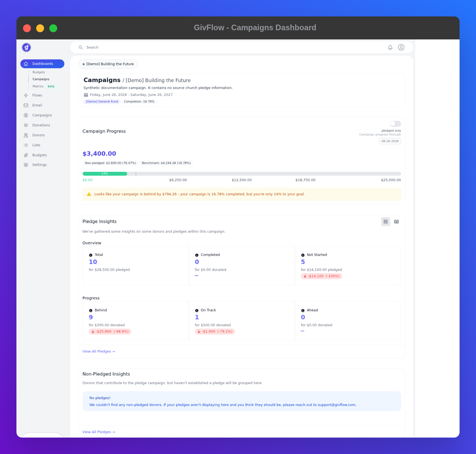Click the $12,500.00 progress axis label
Viewport: 476px width, 454px height.
click(242, 180)
